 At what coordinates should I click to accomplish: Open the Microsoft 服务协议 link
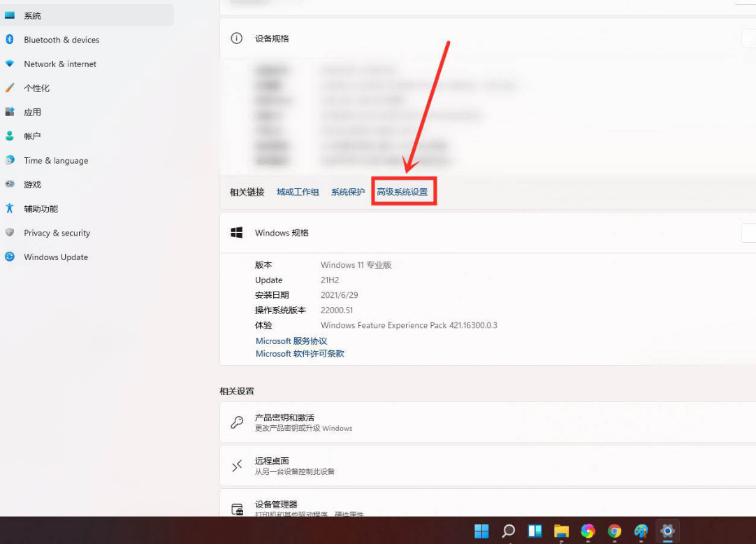coord(291,341)
